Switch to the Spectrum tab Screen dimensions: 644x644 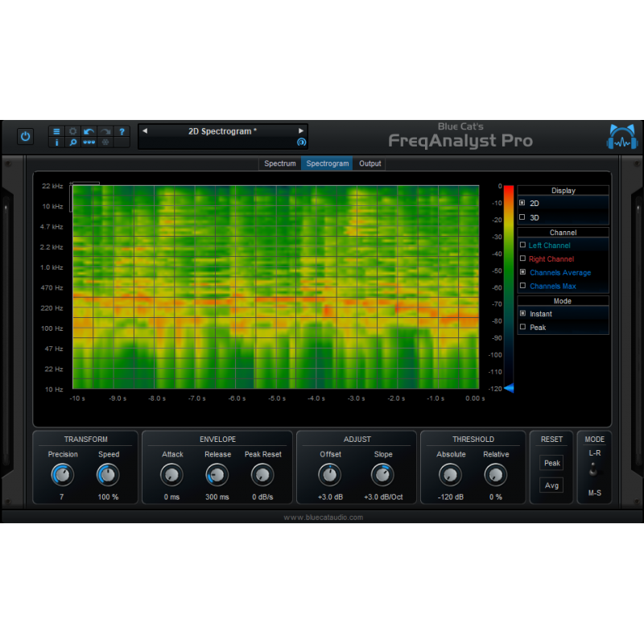tap(280, 163)
